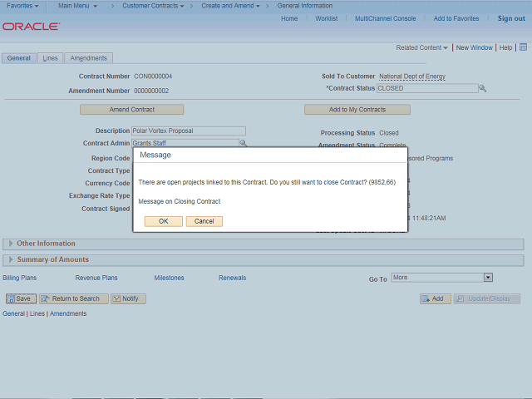
Task: Open the Renewals link
Action: [x=233, y=278]
